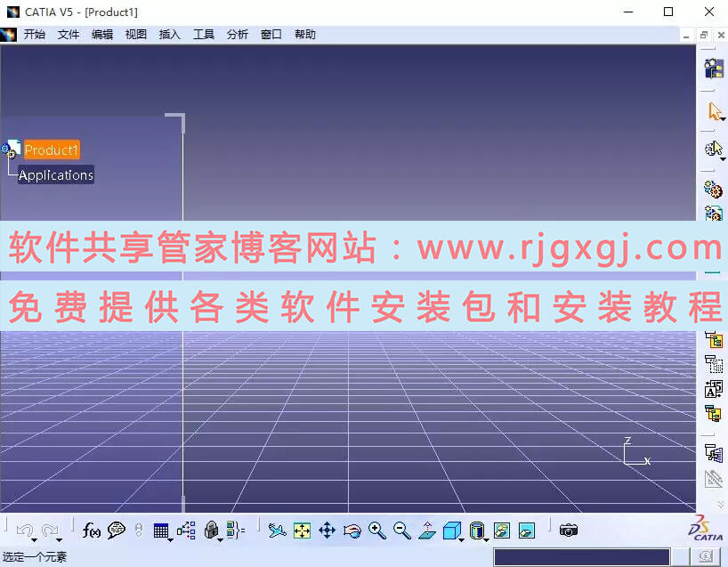Open the 分析 menu
The height and width of the screenshot is (567, 728).
[238, 35]
